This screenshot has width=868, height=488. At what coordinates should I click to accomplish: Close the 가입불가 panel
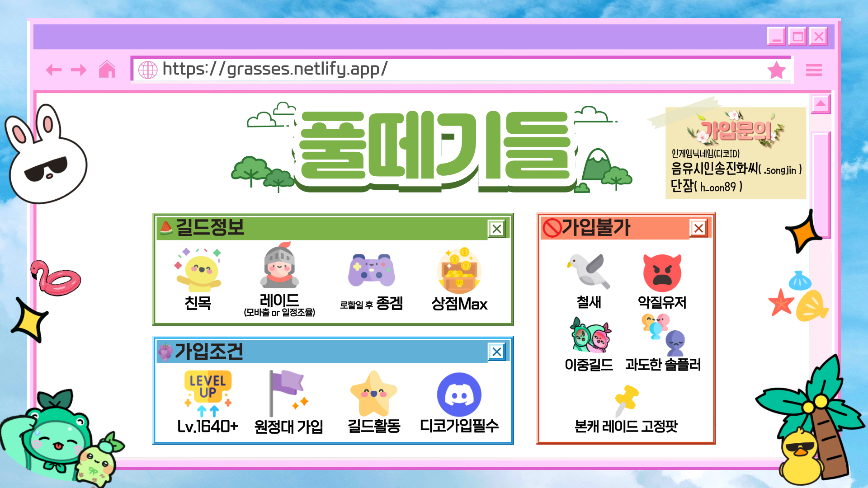698,228
